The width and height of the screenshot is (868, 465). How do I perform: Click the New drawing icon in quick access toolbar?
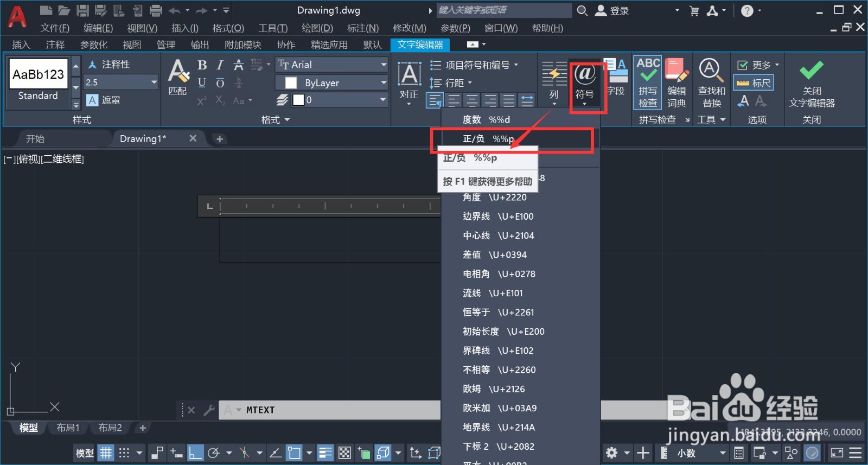[46, 10]
